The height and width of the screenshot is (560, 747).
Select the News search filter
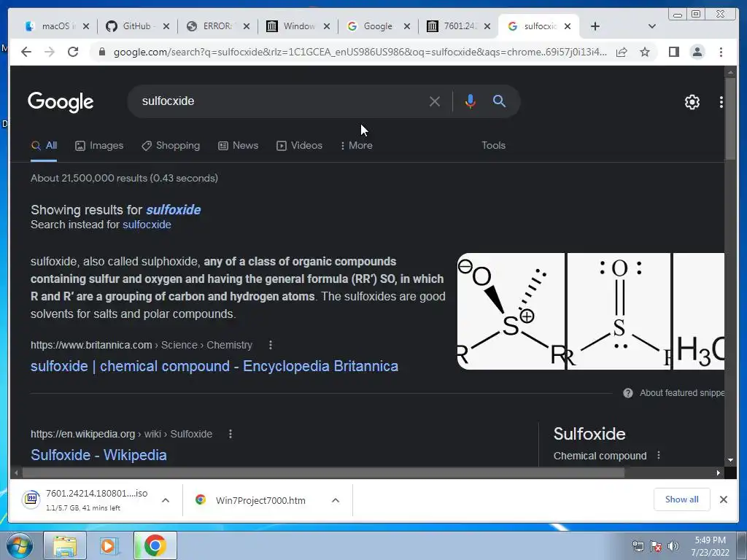[x=239, y=145]
